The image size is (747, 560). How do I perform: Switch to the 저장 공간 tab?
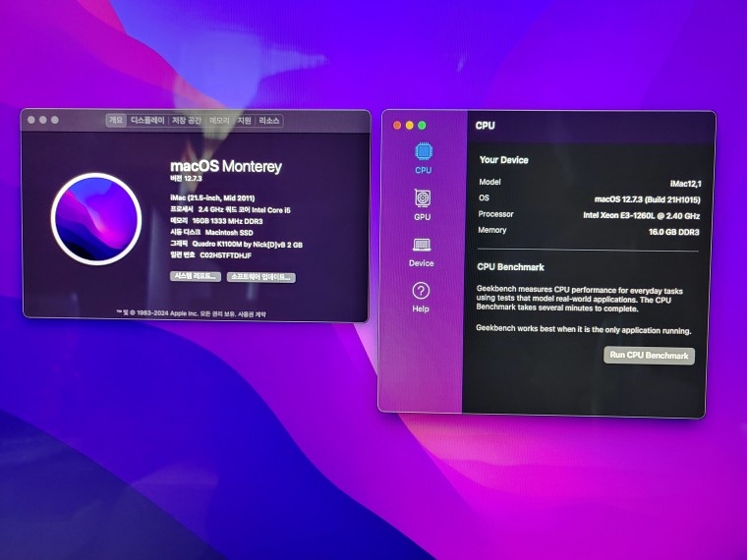[187, 121]
